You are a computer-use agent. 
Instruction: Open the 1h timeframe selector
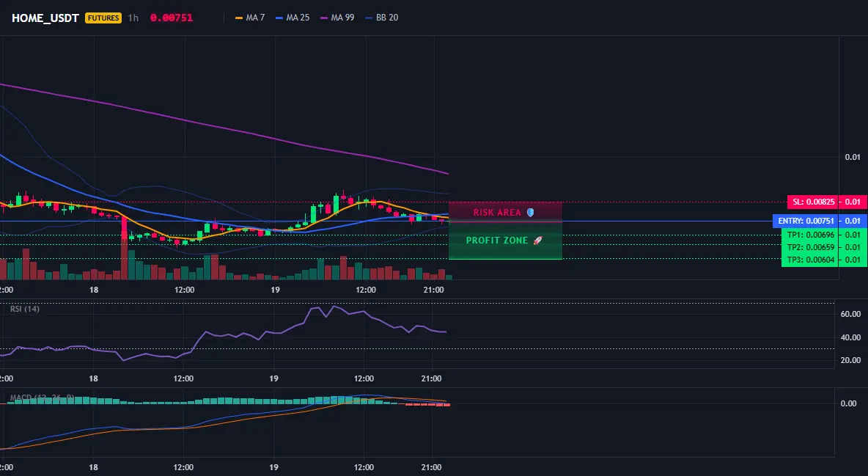pyautogui.click(x=133, y=18)
